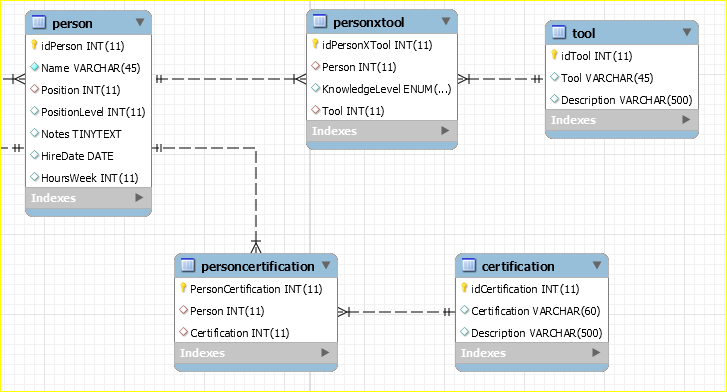727x392 pixels.
Task: Click the foreign key diamond beside Position INT(11)
Action: click(34, 89)
